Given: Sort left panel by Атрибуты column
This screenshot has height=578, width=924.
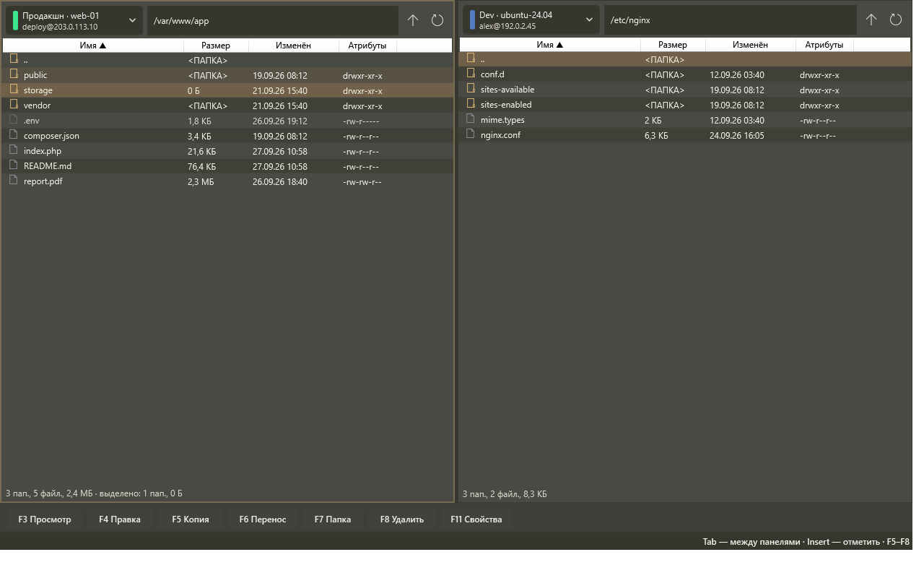Looking at the screenshot, I should click(367, 46).
